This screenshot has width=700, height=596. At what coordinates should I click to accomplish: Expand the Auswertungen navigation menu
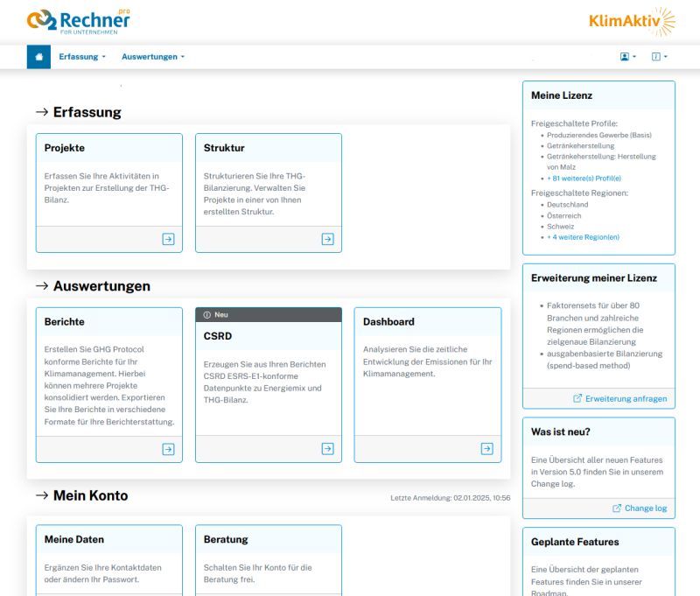click(x=153, y=57)
